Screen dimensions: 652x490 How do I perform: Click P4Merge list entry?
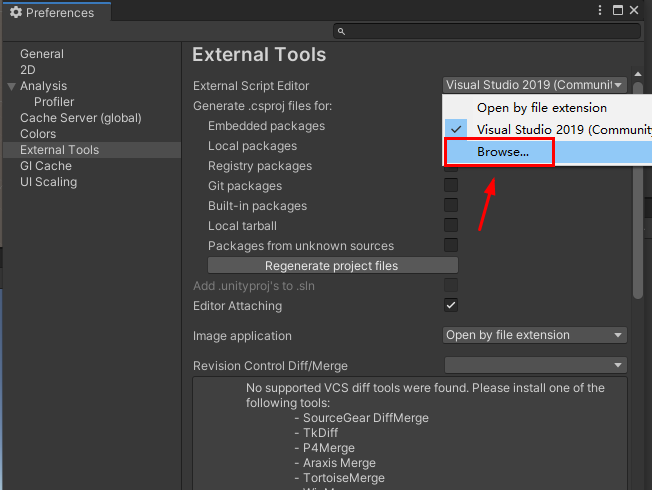(x=328, y=448)
